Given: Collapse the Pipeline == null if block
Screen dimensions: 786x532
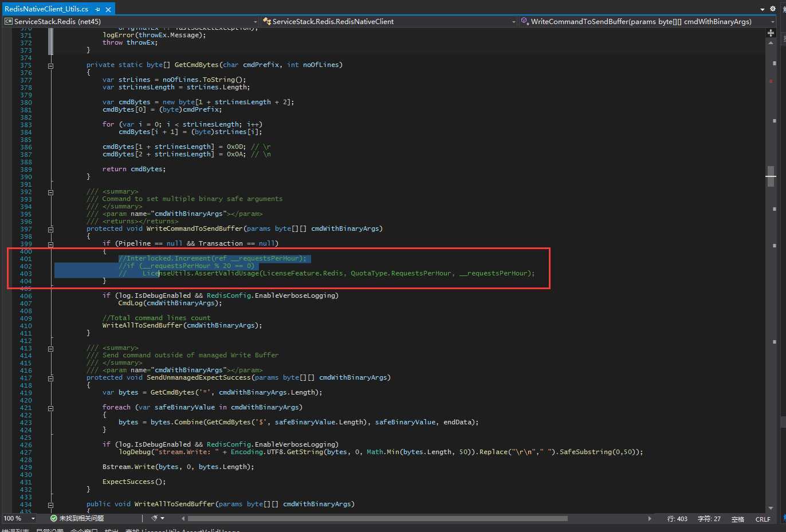Looking at the screenshot, I should 50,244.
